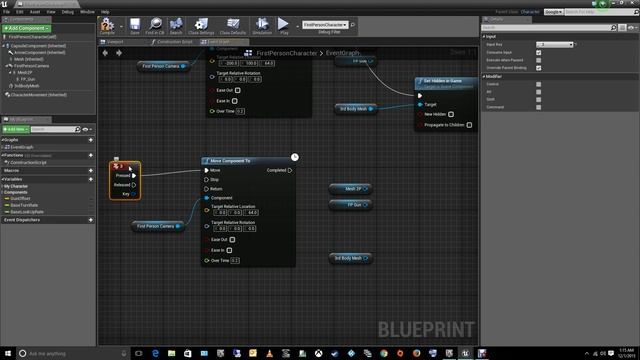Toggle Execute when Paused checkbox
Image resolution: width=640 pixels, height=360 pixels.
pyautogui.click(x=539, y=60)
